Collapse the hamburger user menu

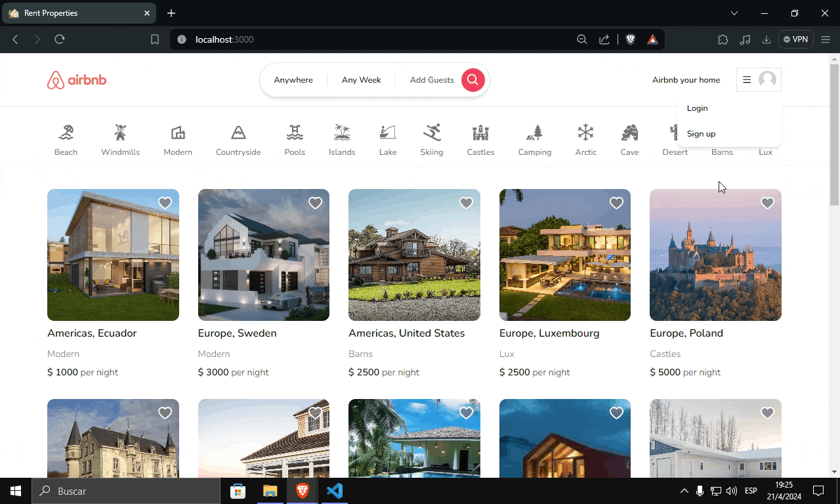747,80
